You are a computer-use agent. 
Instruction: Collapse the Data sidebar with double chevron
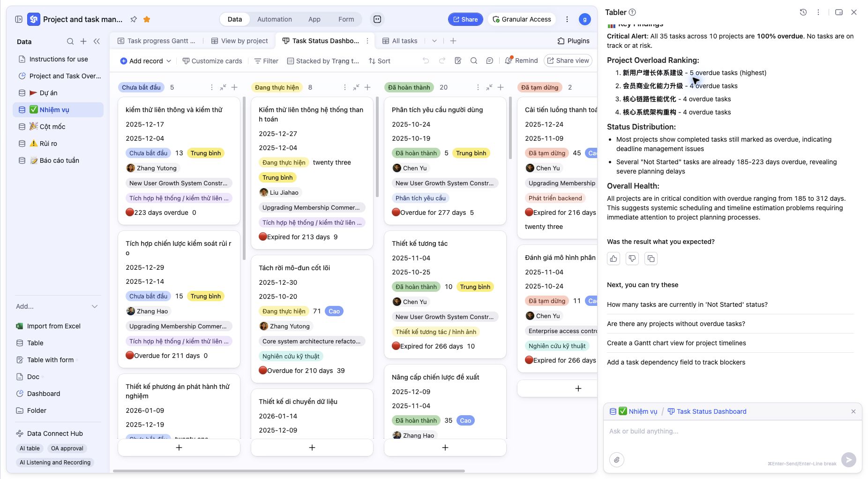[x=97, y=41]
